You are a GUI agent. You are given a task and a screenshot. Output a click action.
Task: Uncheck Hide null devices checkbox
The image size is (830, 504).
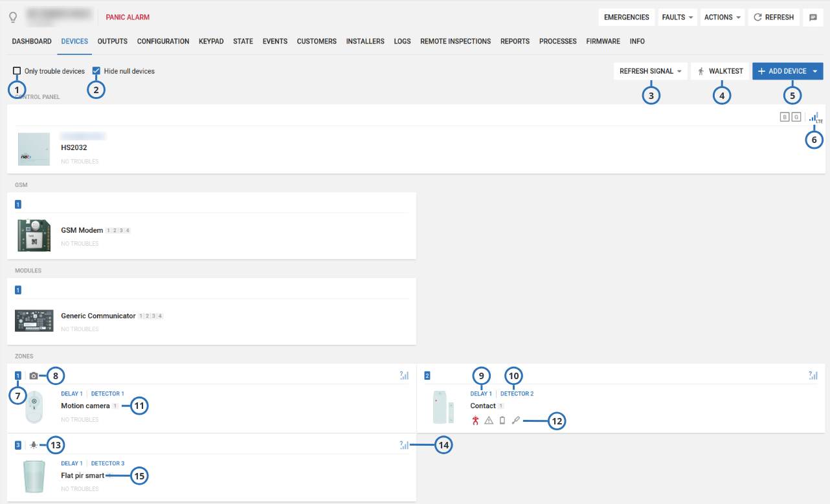pyautogui.click(x=96, y=71)
